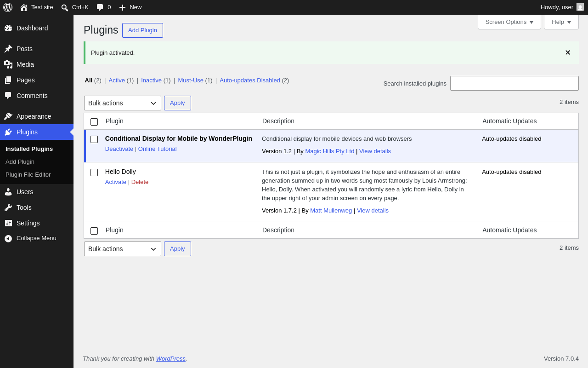View details for Hello Dolly

tap(373, 211)
